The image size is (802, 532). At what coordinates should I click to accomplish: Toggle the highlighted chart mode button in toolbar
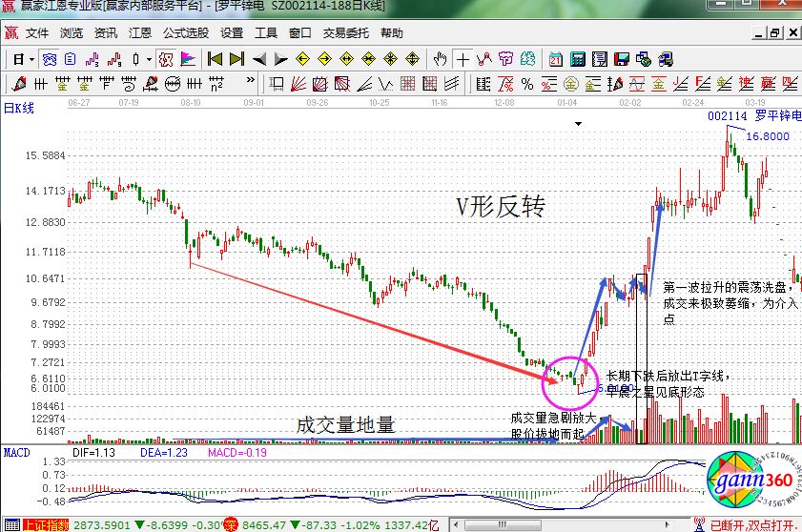click(46, 59)
